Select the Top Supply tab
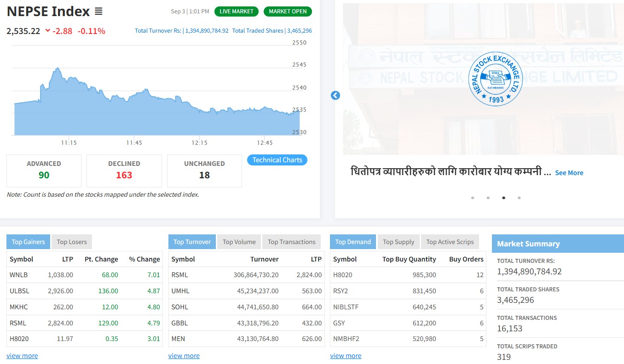The width and height of the screenshot is (624, 364). coord(399,242)
